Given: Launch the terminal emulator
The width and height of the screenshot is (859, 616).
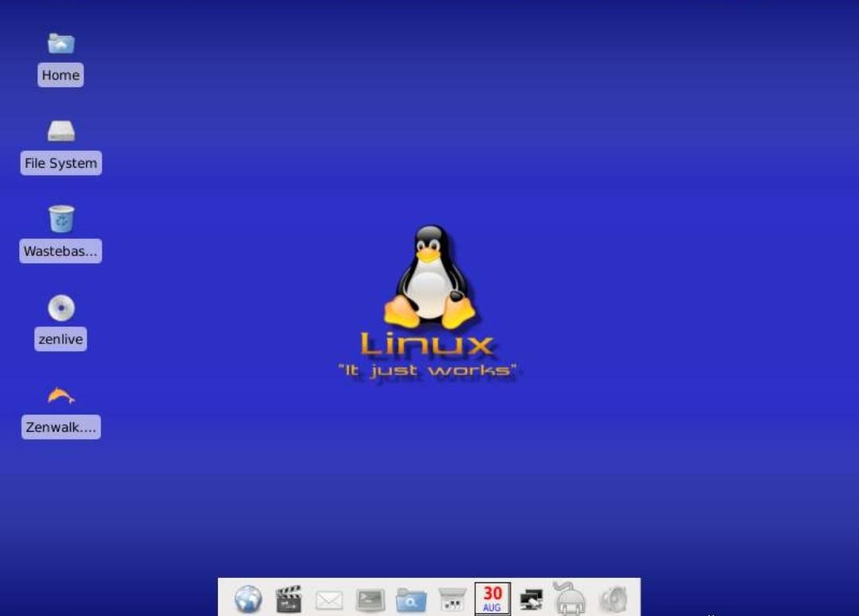Looking at the screenshot, I should pos(369,599).
